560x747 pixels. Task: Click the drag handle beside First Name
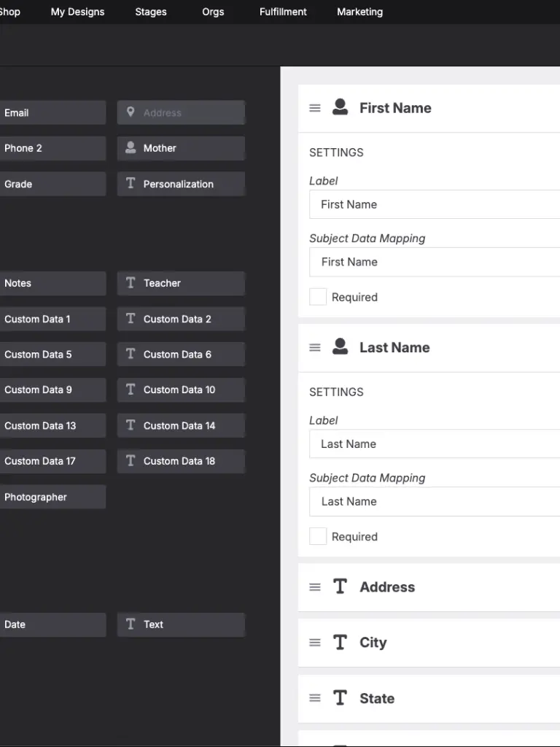315,108
